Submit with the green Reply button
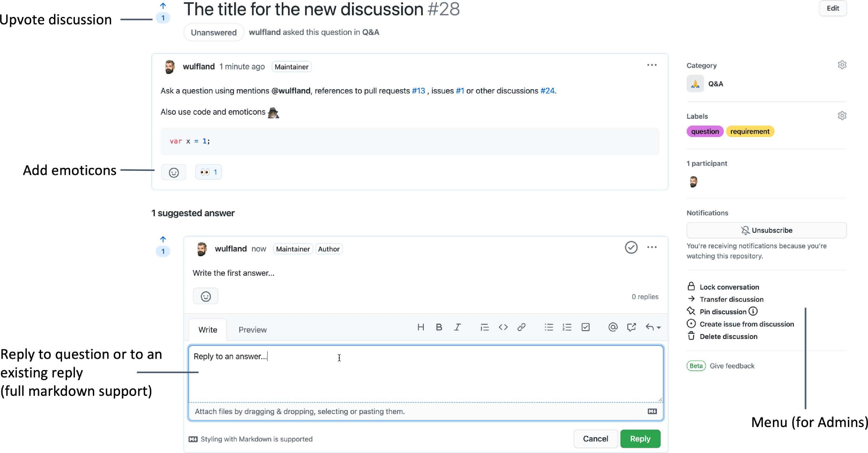 (x=640, y=439)
